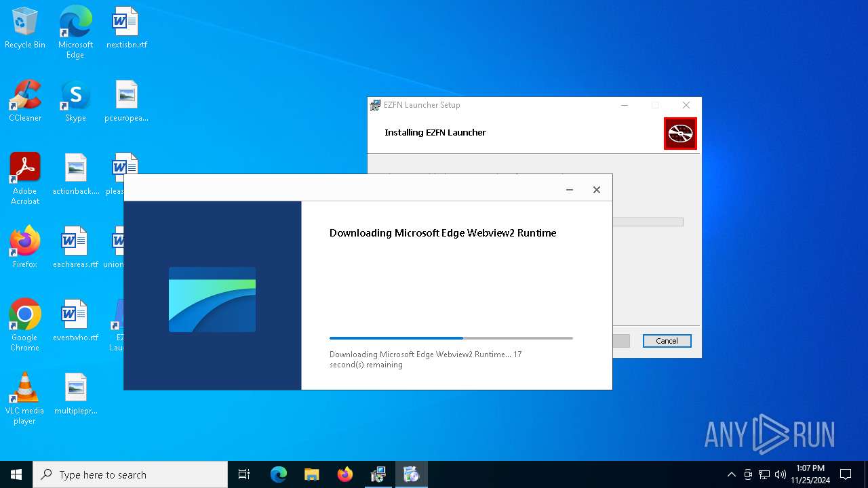The width and height of the screenshot is (868, 488).
Task: Open File Explorer from the taskbar
Action: click(x=311, y=474)
